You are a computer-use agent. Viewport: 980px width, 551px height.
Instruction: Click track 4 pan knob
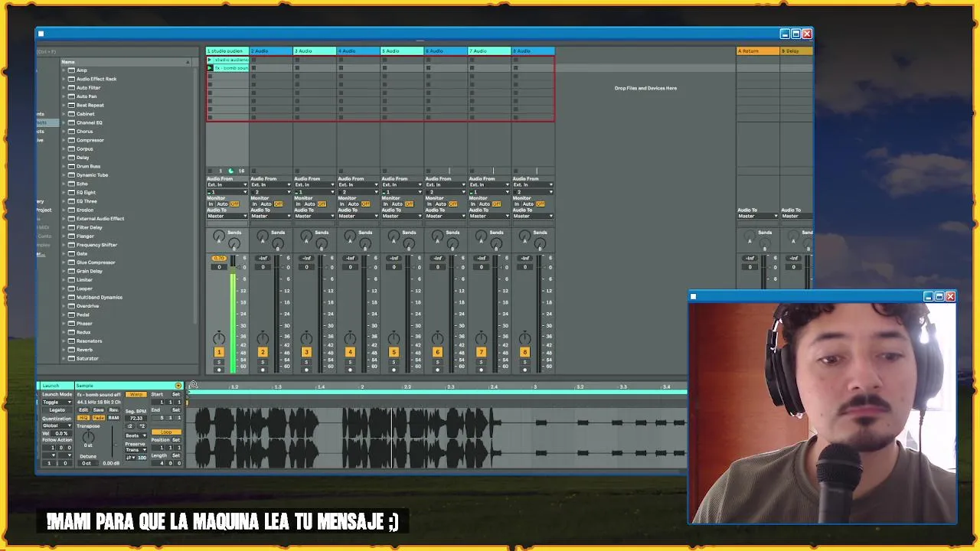[350, 338]
